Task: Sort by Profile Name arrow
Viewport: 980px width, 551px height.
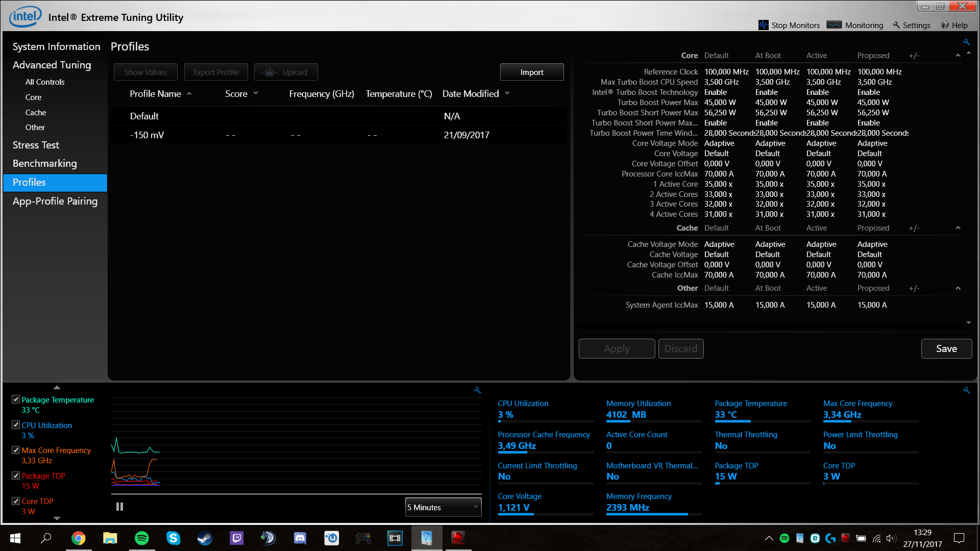Action: 189,93
